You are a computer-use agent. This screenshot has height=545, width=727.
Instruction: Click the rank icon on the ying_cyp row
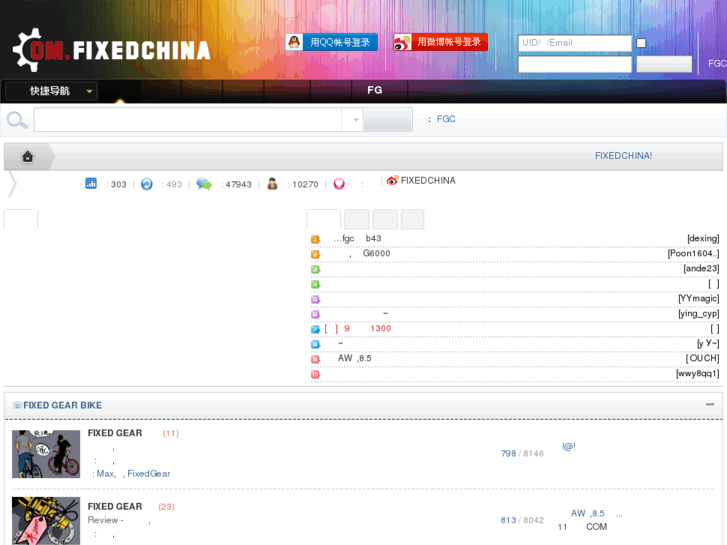(315, 314)
